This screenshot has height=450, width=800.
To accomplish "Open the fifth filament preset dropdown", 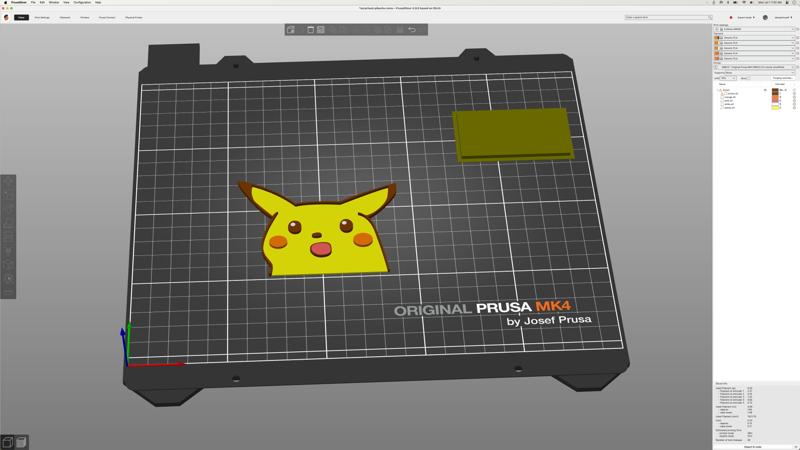I will coord(757,58).
